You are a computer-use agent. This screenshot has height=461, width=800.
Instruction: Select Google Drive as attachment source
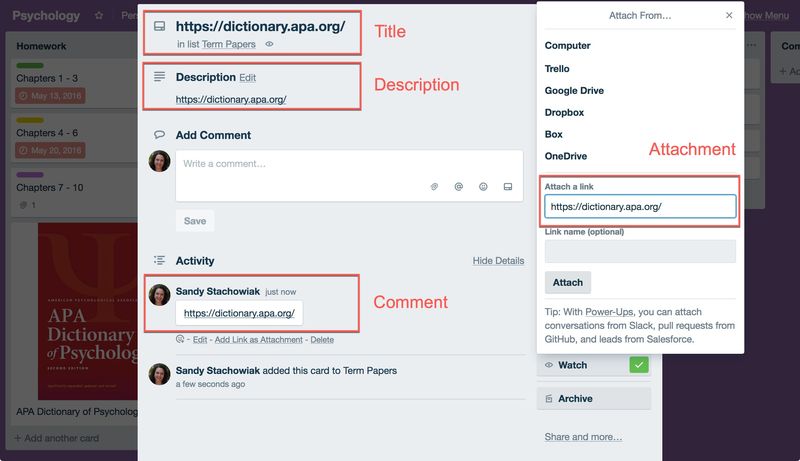[x=574, y=90]
